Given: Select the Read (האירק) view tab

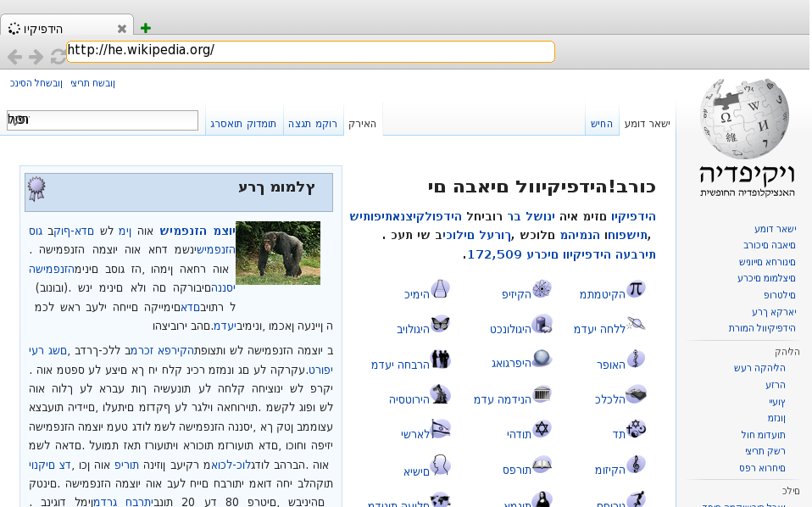Looking at the screenshot, I should coord(363,124).
